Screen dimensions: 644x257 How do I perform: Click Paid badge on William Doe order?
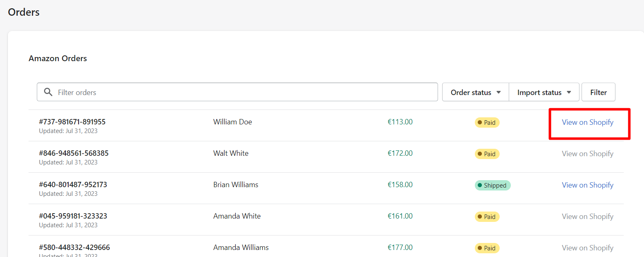click(x=487, y=123)
